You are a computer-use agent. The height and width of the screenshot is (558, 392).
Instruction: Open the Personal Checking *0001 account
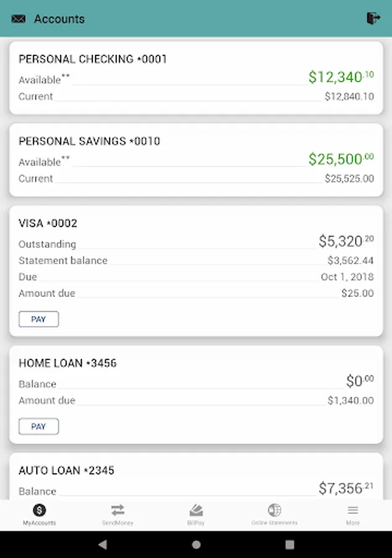click(x=93, y=60)
